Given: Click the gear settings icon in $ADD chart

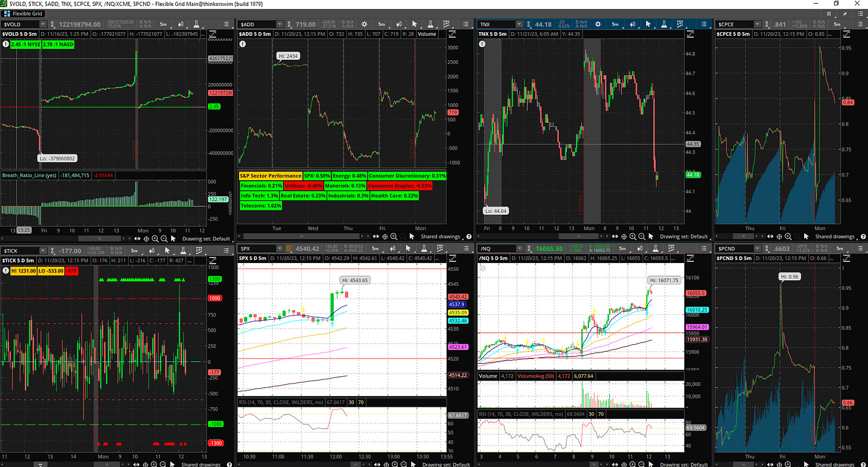Looking at the screenshot, I should pyautogui.click(x=365, y=24).
